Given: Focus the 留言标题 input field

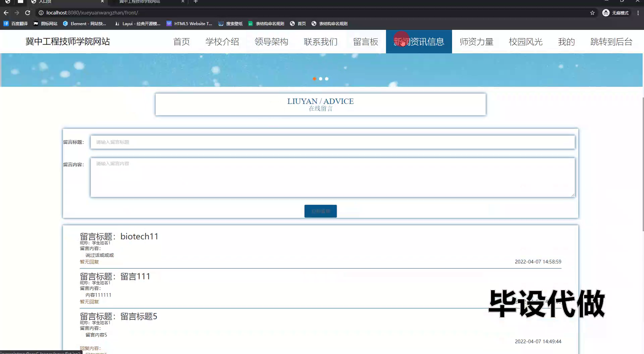Looking at the screenshot, I should point(332,142).
